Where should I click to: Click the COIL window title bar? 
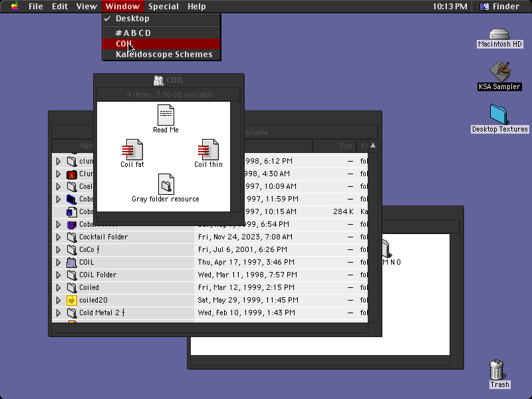169,80
